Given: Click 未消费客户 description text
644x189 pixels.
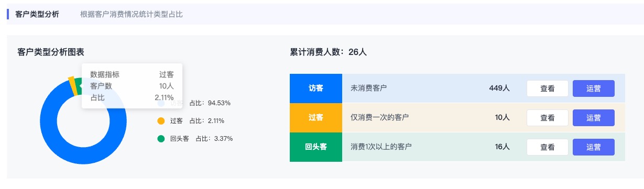Looking at the screenshot, I should 368,88.
